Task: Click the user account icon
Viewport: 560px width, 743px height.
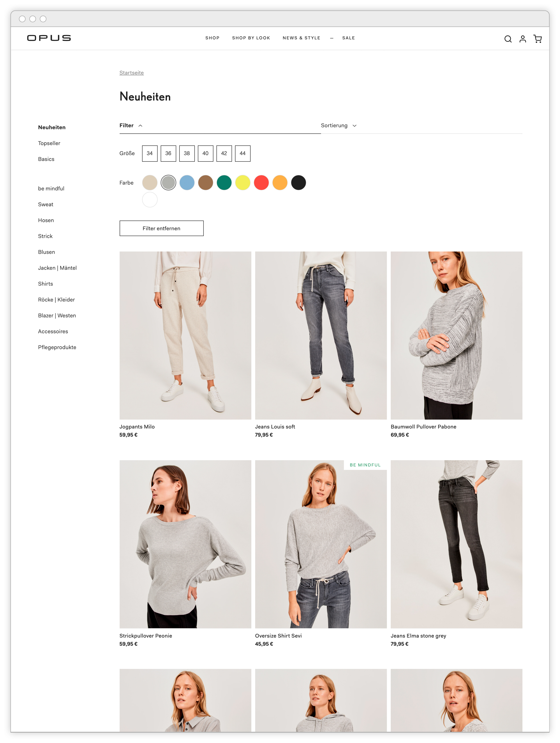Action: click(522, 39)
